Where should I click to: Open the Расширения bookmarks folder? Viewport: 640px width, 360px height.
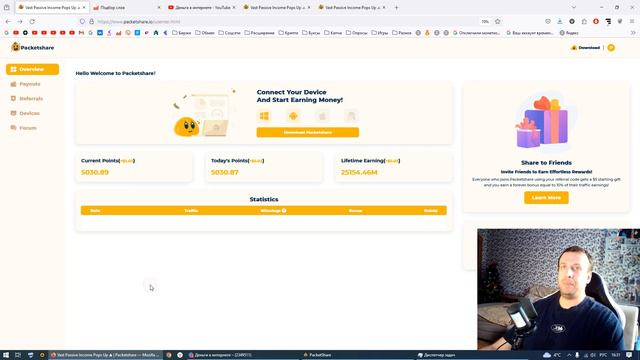click(x=260, y=33)
